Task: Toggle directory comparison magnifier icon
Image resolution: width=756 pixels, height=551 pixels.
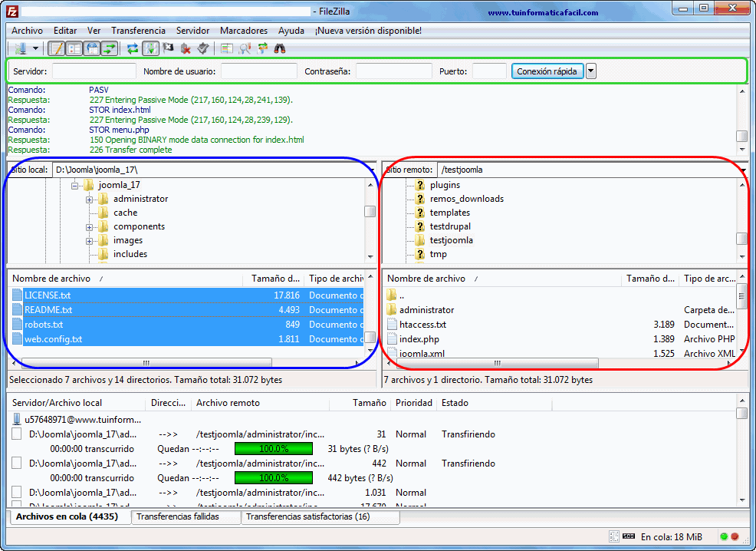Action: (x=245, y=48)
